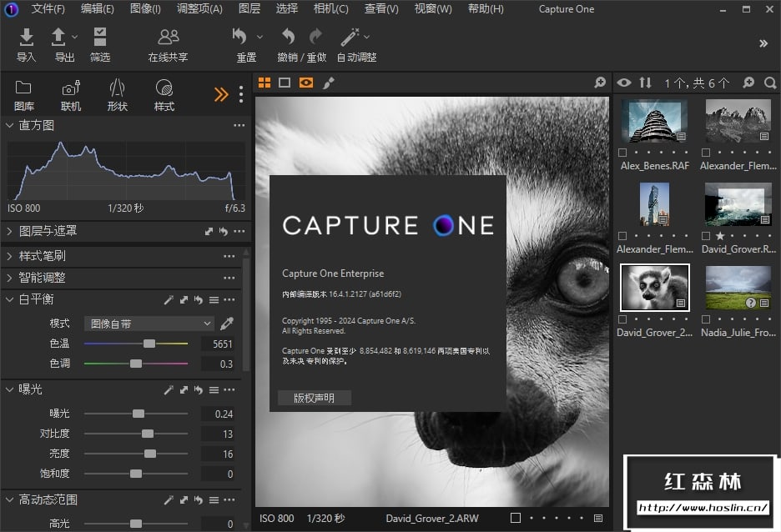Open the white balance mode dropdown
The height and width of the screenshot is (532, 781).
pos(149,324)
